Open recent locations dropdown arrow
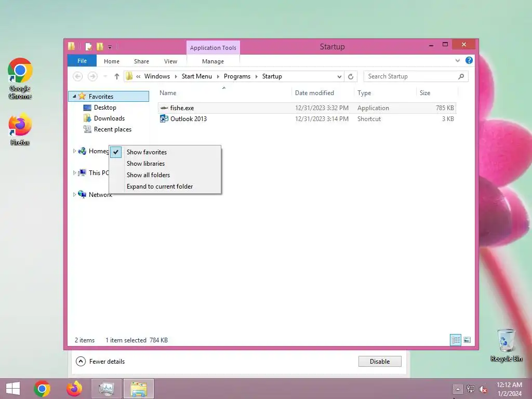Viewport: 532px width, 399px height. point(105,76)
